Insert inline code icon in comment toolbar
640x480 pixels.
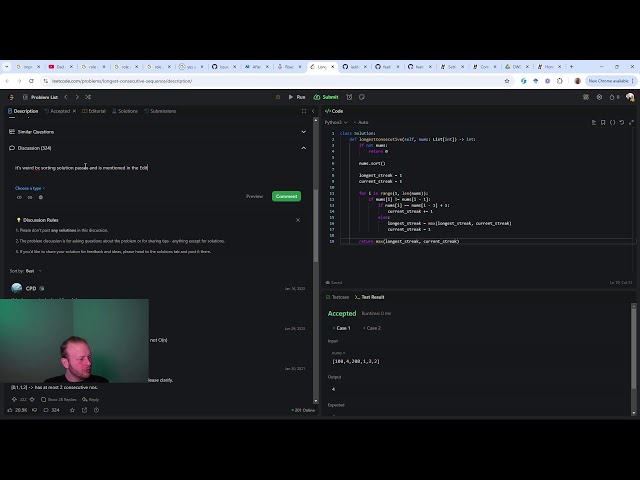click(x=19, y=197)
